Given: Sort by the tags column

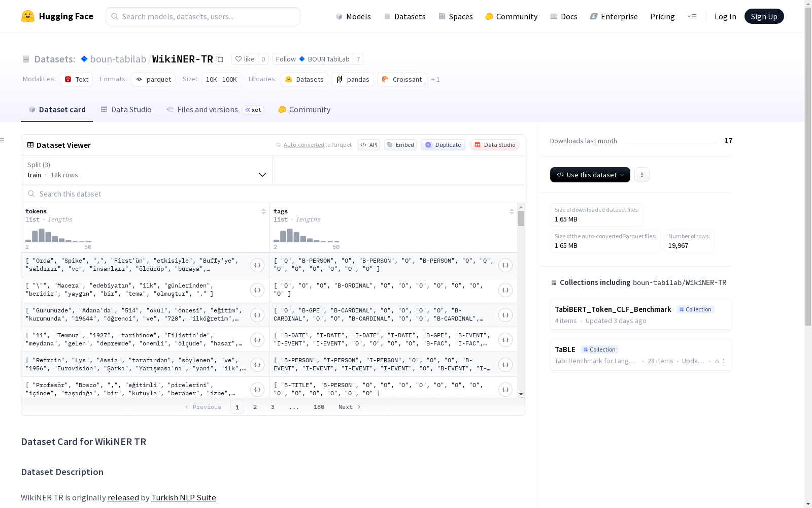Looking at the screenshot, I should pyautogui.click(x=512, y=211).
